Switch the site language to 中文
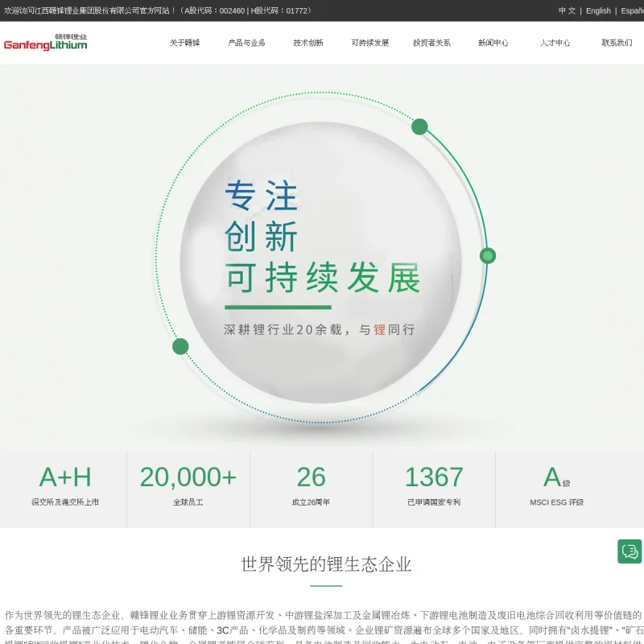This screenshot has width=644, height=644. 567,10
